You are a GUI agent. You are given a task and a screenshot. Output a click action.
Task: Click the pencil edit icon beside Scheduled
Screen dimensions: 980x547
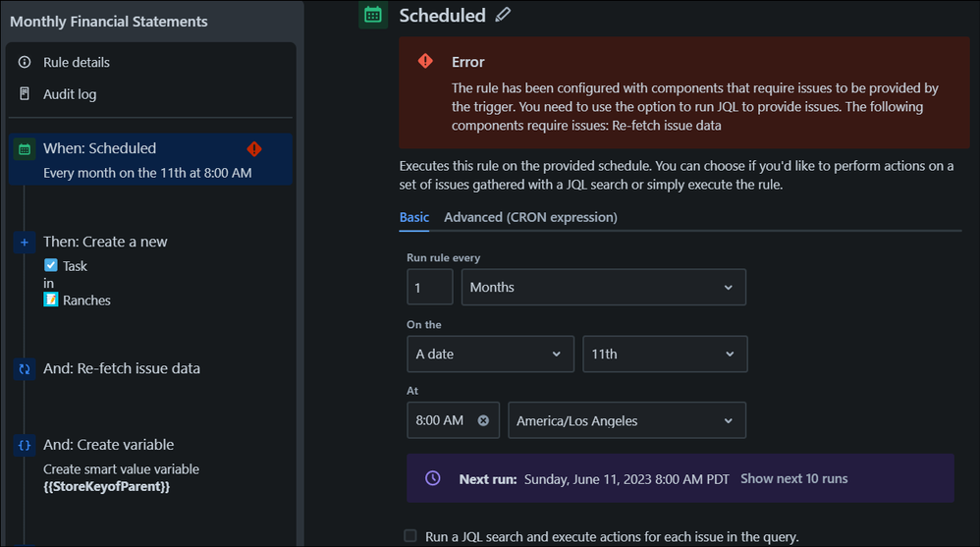[503, 15]
